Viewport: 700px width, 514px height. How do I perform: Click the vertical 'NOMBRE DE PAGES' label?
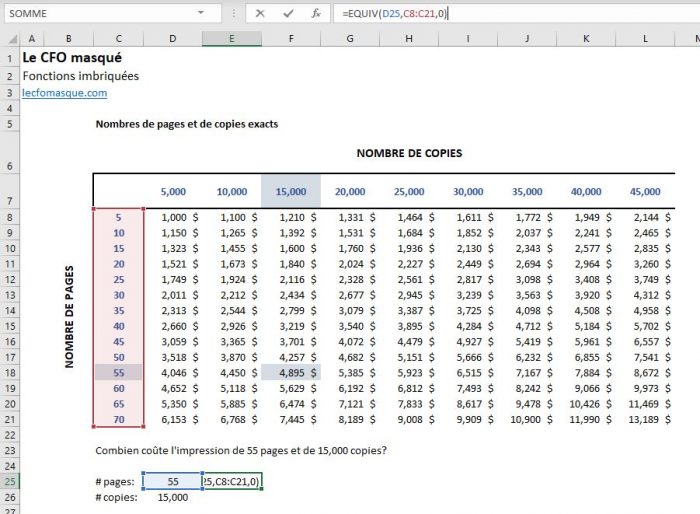click(x=69, y=317)
